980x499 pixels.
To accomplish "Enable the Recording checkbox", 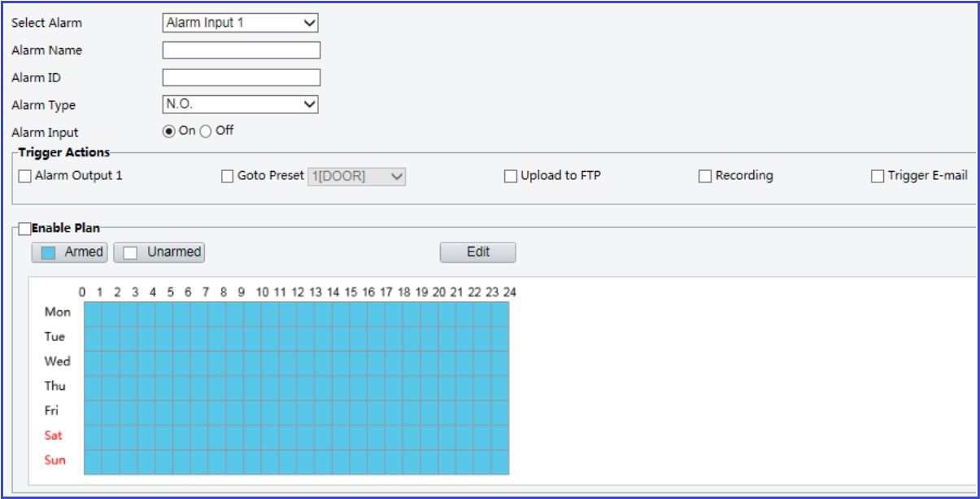I will 705,176.
